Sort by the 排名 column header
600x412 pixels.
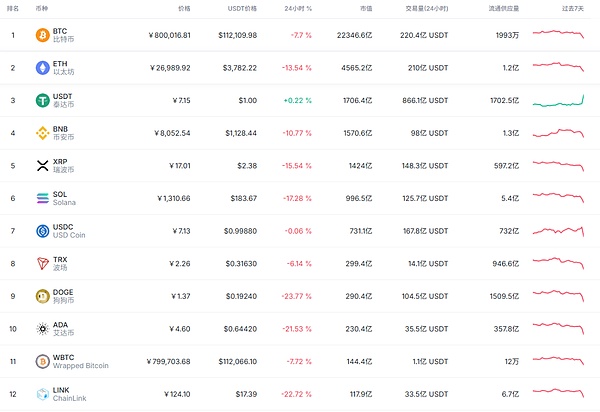point(14,8)
